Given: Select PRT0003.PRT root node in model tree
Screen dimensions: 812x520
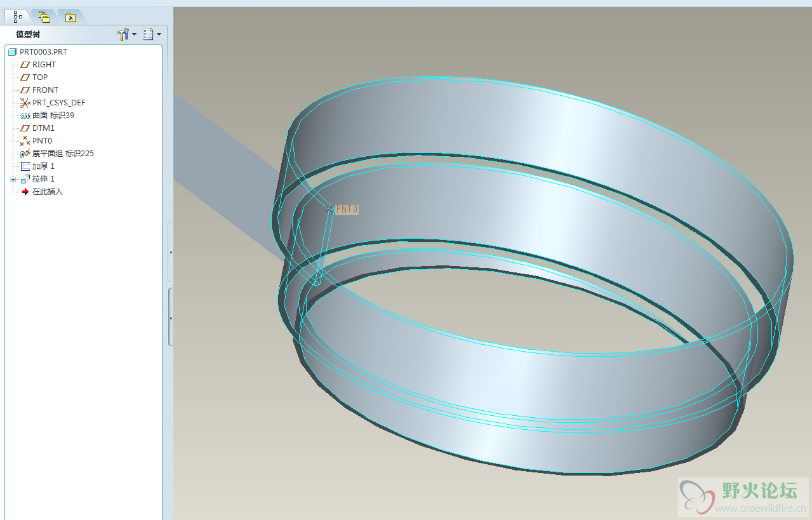Looking at the screenshot, I should tap(37, 52).
